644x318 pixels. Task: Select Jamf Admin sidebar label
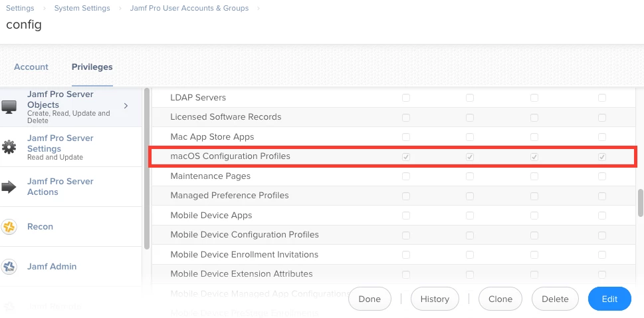pyautogui.click(x=52, y=267)
